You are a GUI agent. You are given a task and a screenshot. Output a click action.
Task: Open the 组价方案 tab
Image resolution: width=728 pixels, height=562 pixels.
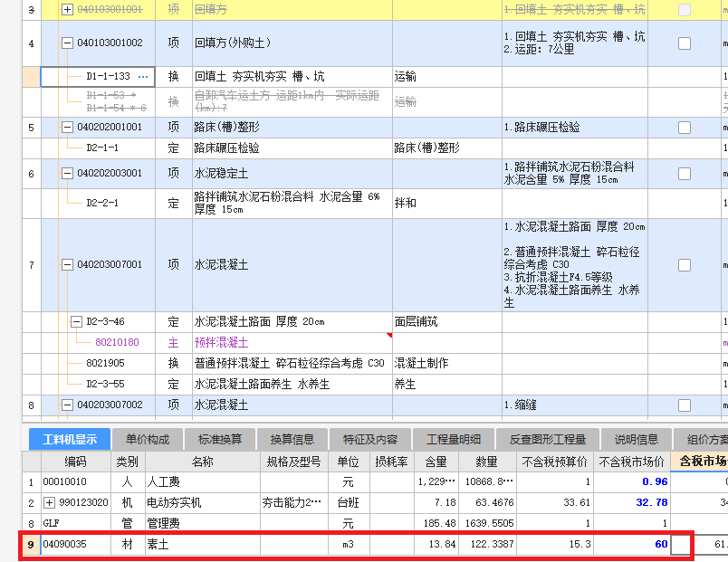pyautogui.click(x=701, y=439)
